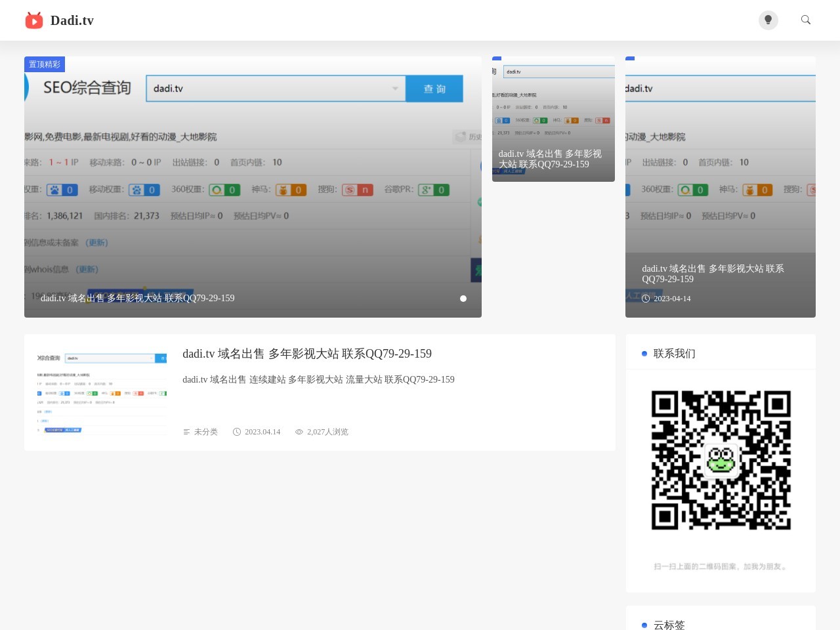The width and height of the screenshot is (840, 630).
Task: Click the QR code image under 联系我们
Action: pos(721,460)
